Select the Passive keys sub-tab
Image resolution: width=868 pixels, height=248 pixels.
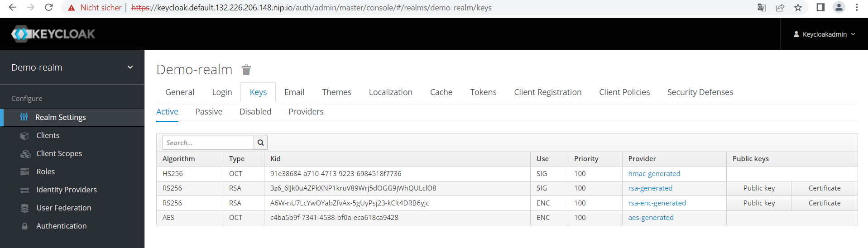pyautogui.click(x=209, y=112)
